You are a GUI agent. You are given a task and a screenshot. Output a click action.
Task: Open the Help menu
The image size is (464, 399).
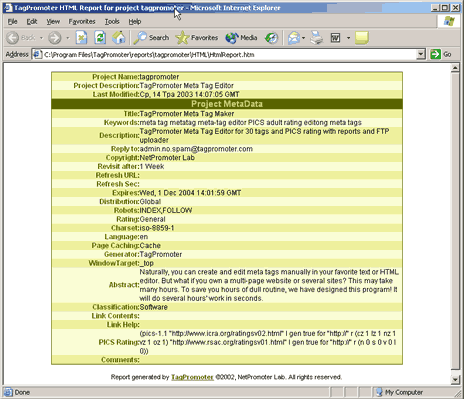pos(135,21)
